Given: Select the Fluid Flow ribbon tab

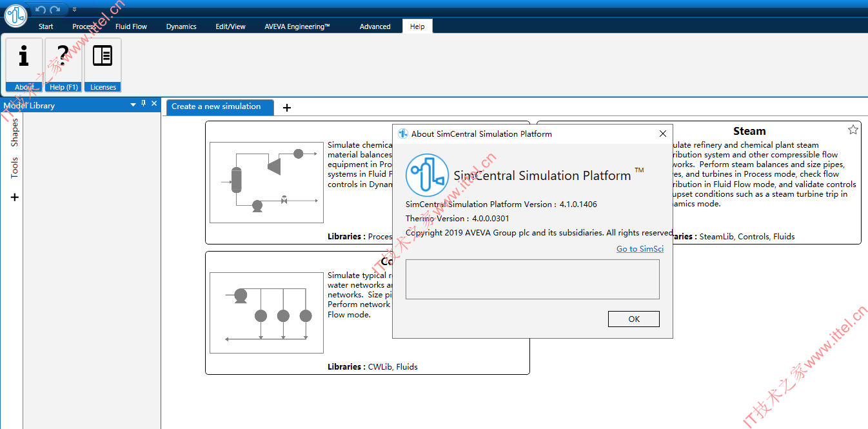Looking at the screenshot, I should click(131, 26).
